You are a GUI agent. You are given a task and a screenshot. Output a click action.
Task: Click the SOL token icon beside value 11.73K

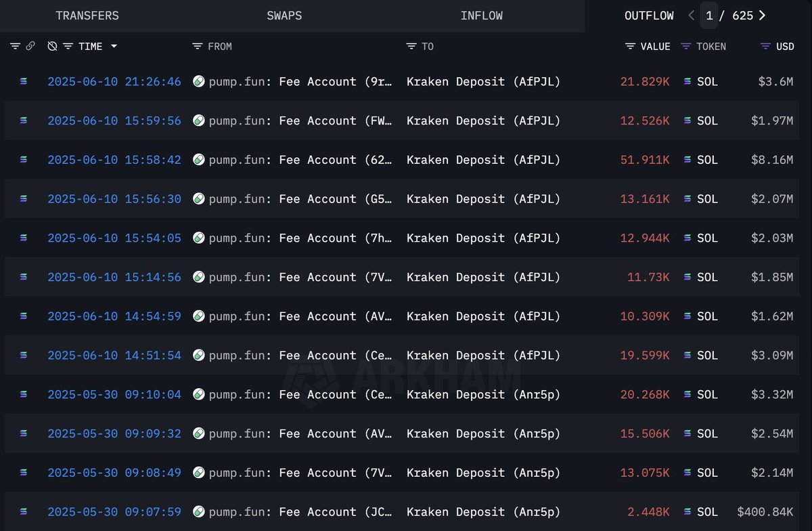[x=687, y=277]
